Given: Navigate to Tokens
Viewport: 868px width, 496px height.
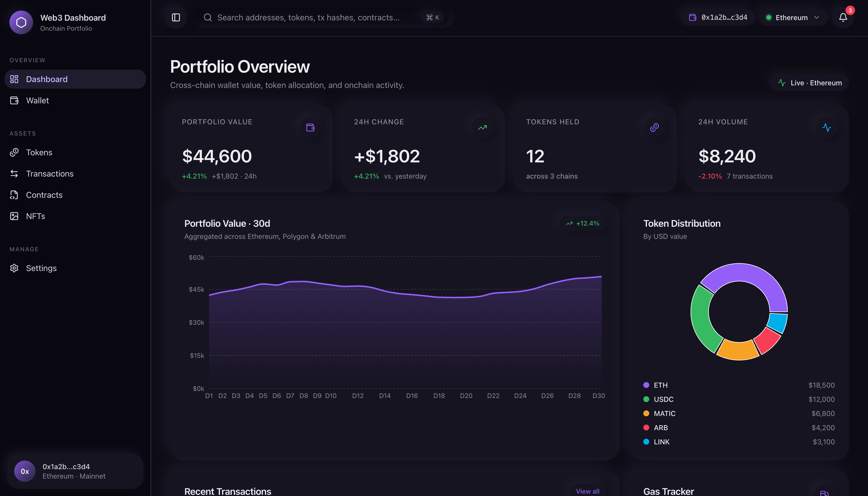Looking at the screenshot, I should [x=75, y=152].
